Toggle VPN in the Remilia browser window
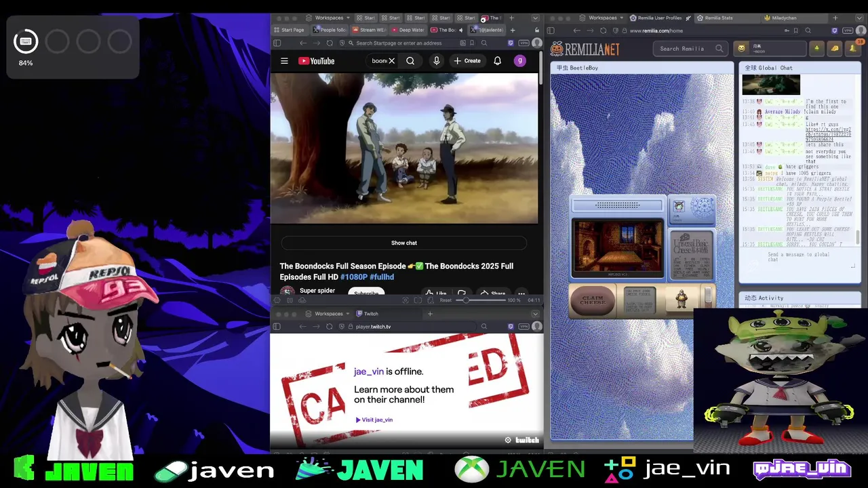868x488 pixels. tap(848, 30)
